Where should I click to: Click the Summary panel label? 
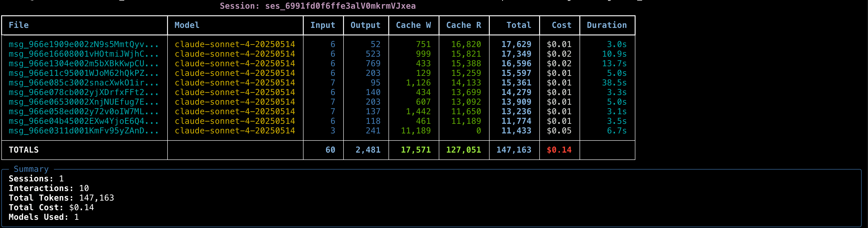click(31, 169)
